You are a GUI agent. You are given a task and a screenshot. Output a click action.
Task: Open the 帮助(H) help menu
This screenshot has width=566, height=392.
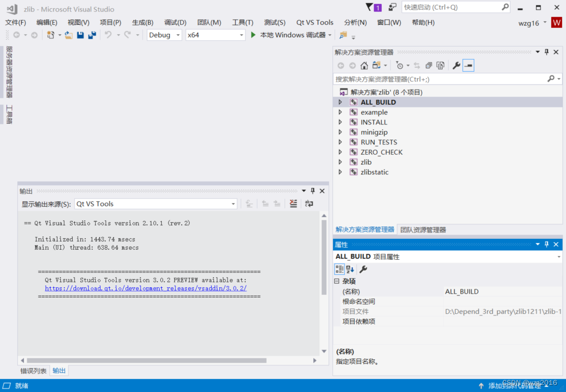423,23
